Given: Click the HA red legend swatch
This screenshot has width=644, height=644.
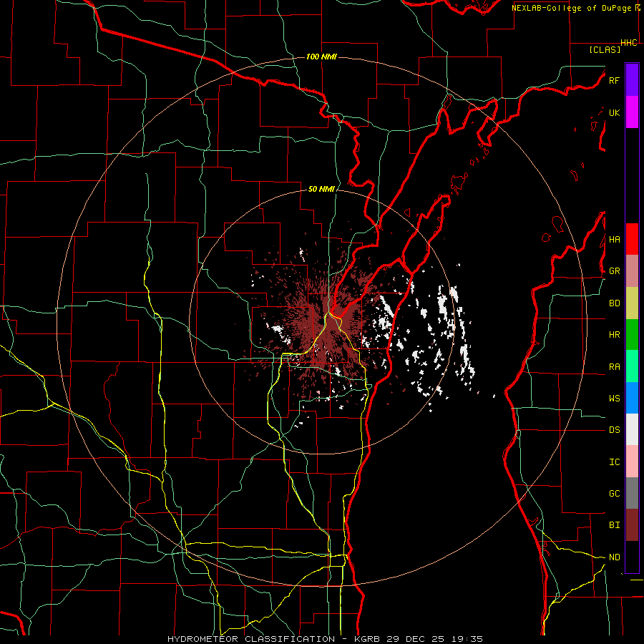Looking at the screenshot, I should coord(632,239).
